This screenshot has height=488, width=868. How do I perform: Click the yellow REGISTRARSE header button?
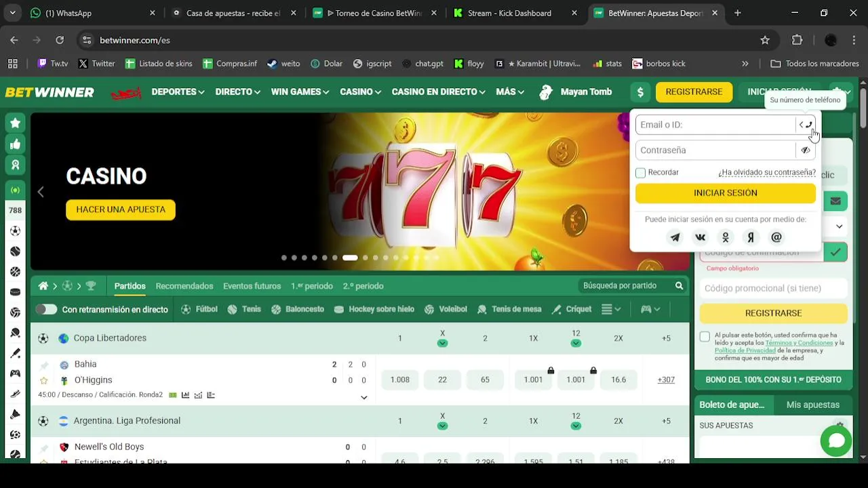tap(694, 91)
